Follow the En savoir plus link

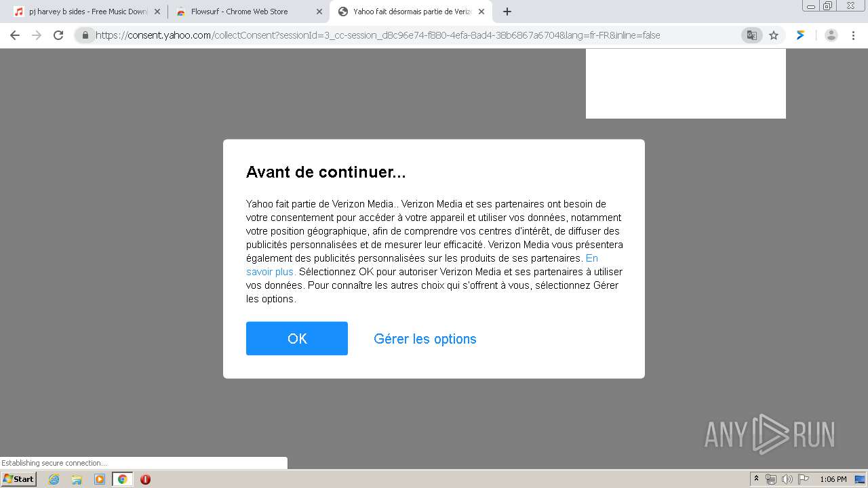[x=422, y=265]
